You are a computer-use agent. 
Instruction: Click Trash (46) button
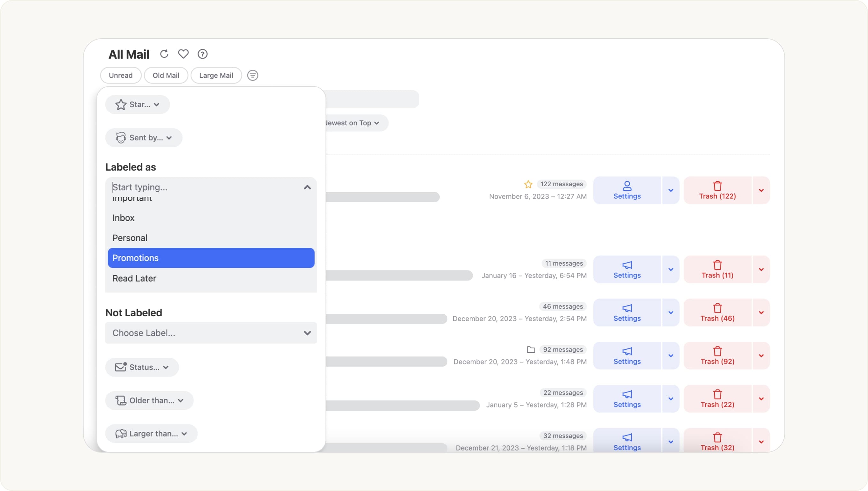click(717, 312)
